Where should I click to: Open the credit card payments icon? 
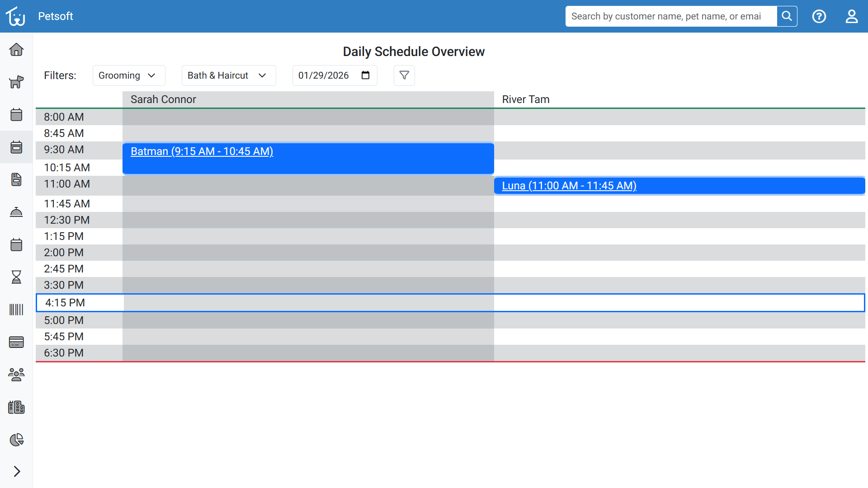[x=16, y=342]
